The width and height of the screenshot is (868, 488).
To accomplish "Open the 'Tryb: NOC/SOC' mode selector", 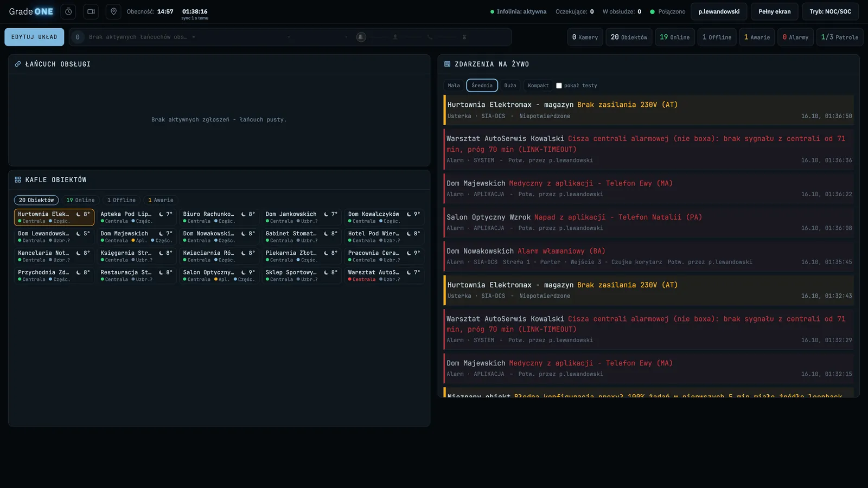I will [831, 11].
